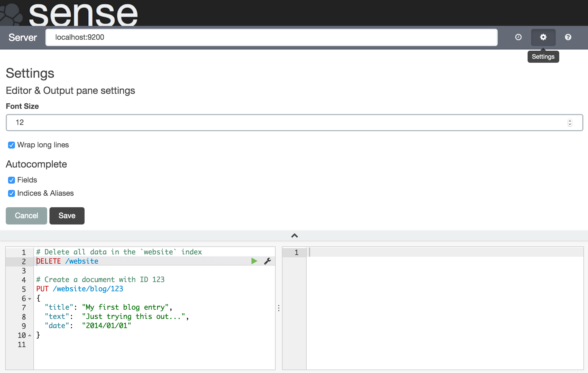Grab the vertical pane divider handle
Screen dimensions: 588x373
279,308
